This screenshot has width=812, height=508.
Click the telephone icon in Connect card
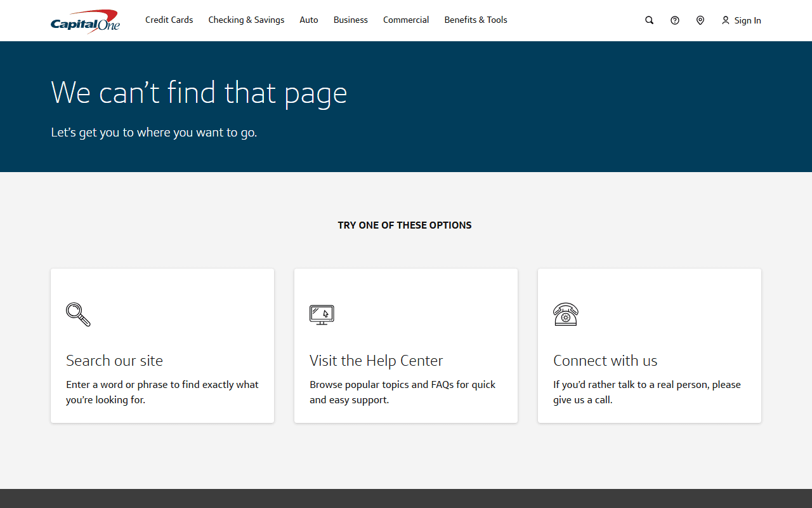565,314
